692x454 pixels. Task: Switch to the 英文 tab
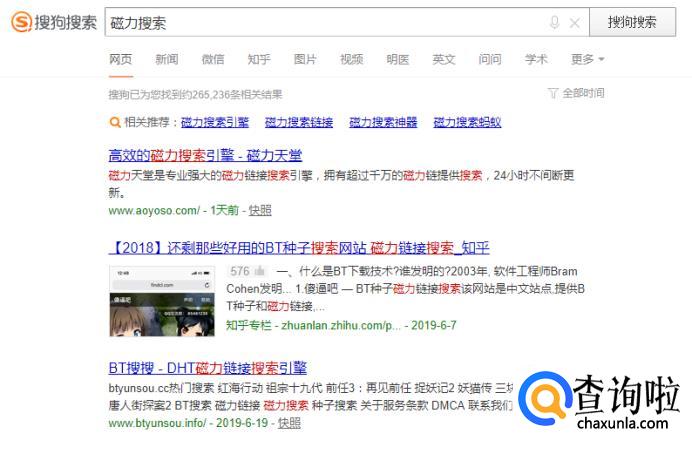(x=444, y=59)
